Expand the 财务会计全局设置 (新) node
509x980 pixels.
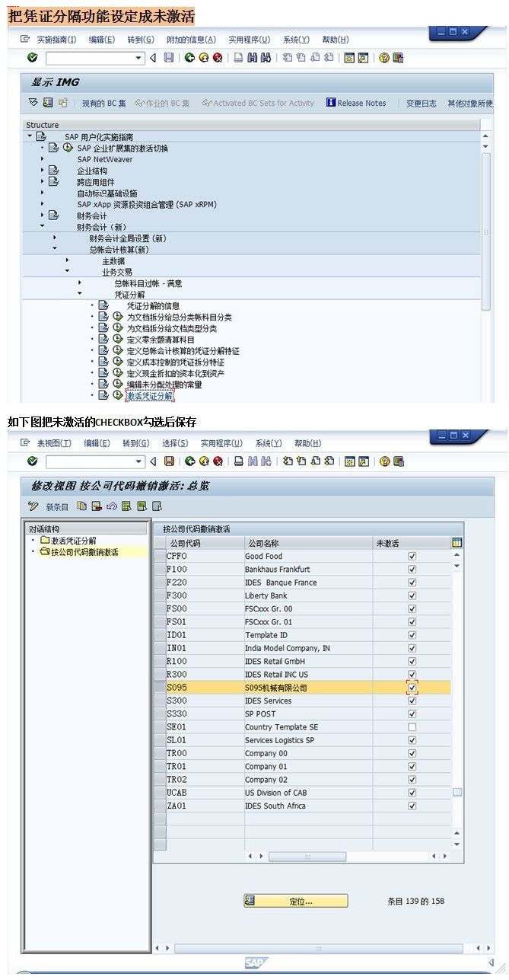(x=55, y=238)
